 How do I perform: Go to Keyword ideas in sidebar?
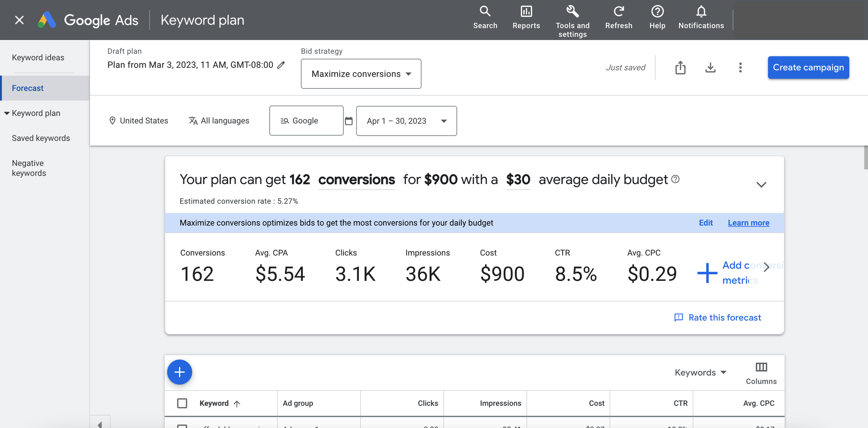pos(38,58)
